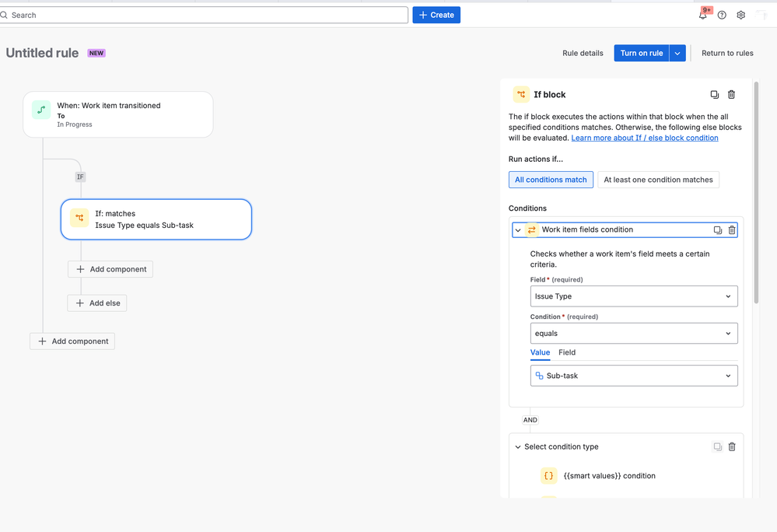This screenshot has height=532, width=777.
Task: Delete the Select condition type block
Action: 732,446
